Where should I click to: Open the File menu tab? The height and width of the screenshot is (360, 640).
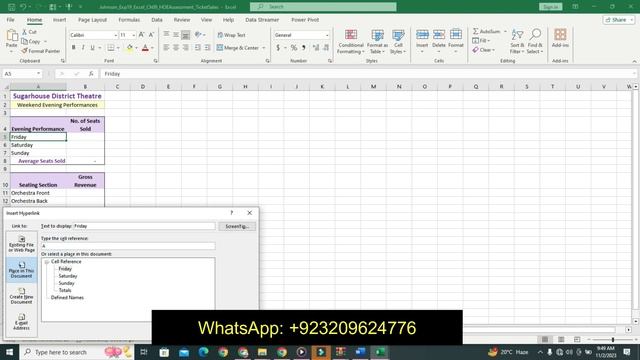pos(10,20)
